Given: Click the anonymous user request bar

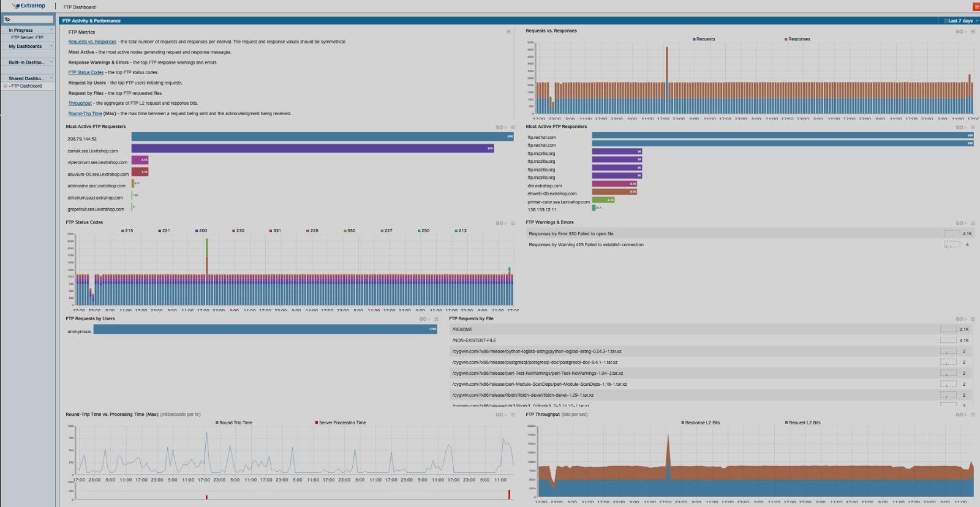Looking at the screenshot, I should point(265,329).
